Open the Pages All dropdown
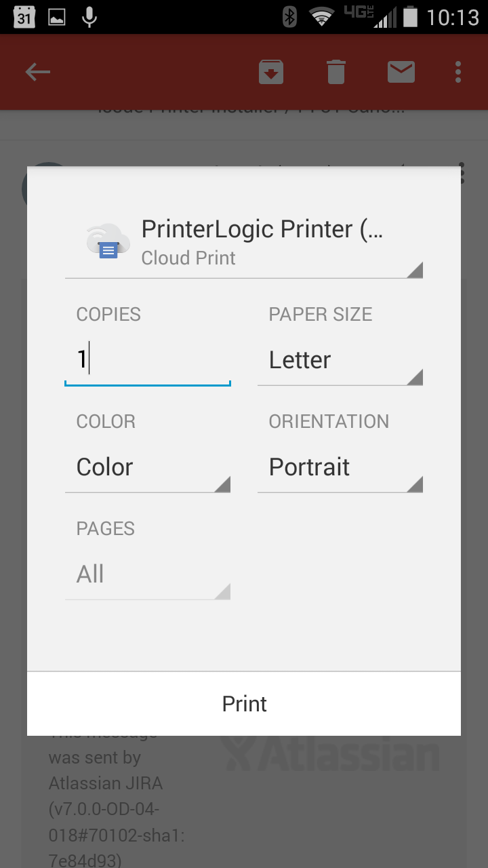The width and height of the screenshot is (488, 868). 147,574
